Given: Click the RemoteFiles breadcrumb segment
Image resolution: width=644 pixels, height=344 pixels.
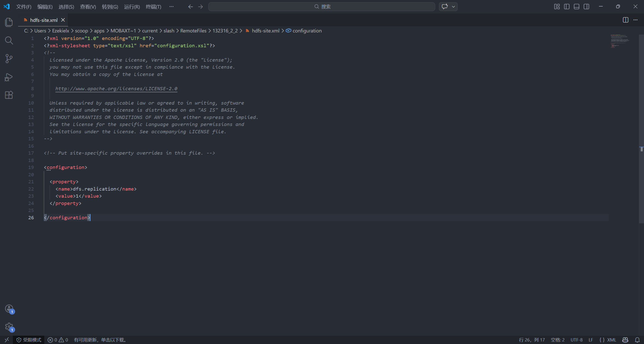Looking at the screenshot, I should [193, 31].
